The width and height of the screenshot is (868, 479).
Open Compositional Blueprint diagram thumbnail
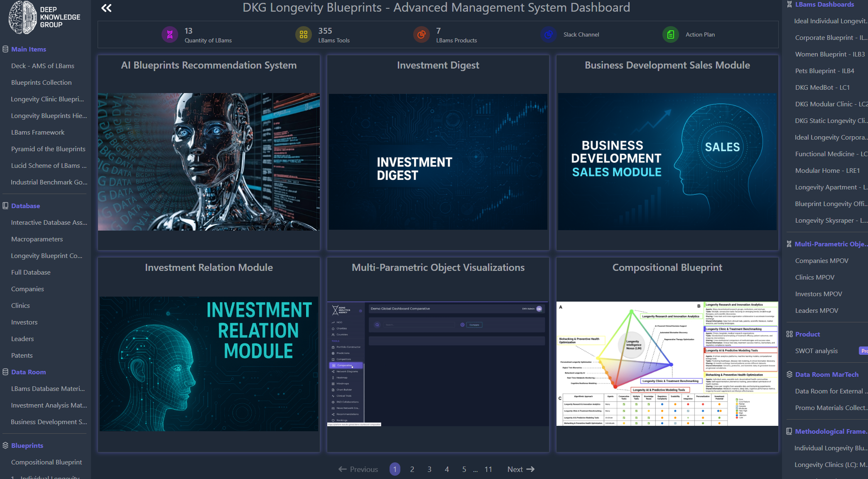pos(667,364)
